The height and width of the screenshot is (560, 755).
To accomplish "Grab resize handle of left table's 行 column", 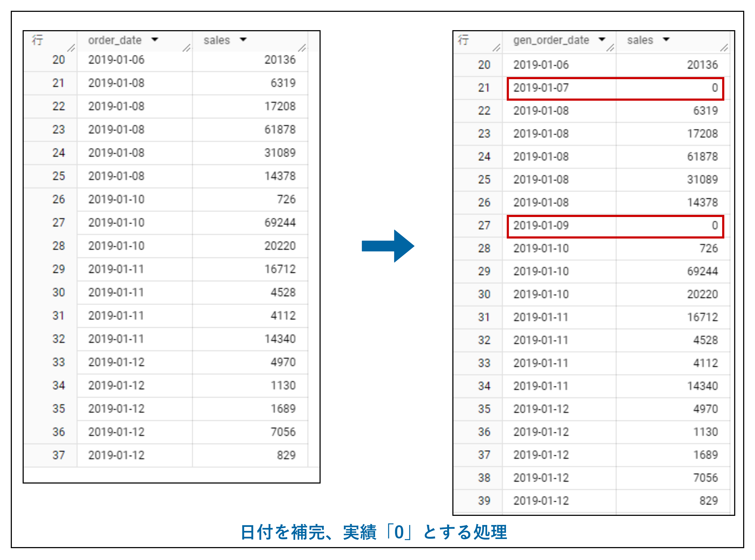I will 71,48.
